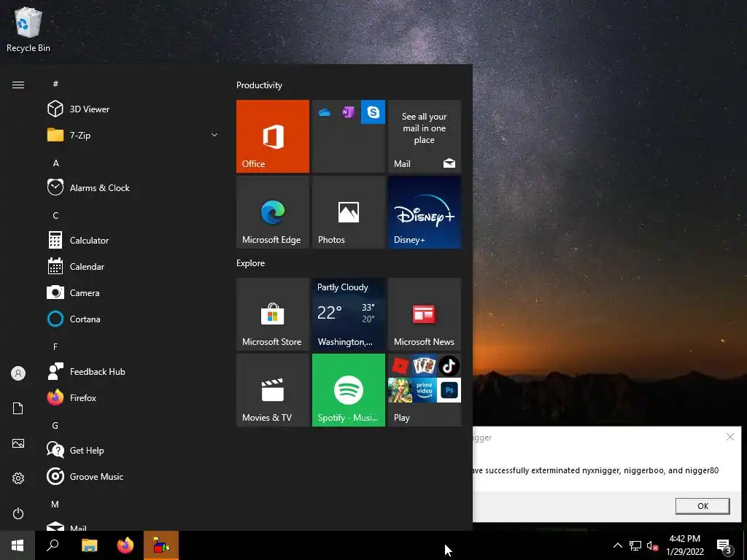Open the taskbar clock and date
747x560 pixels.
(684, 545)
